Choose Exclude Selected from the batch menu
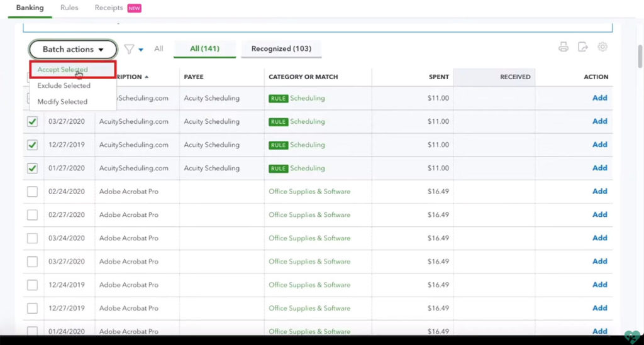 (x=64, y=85)
